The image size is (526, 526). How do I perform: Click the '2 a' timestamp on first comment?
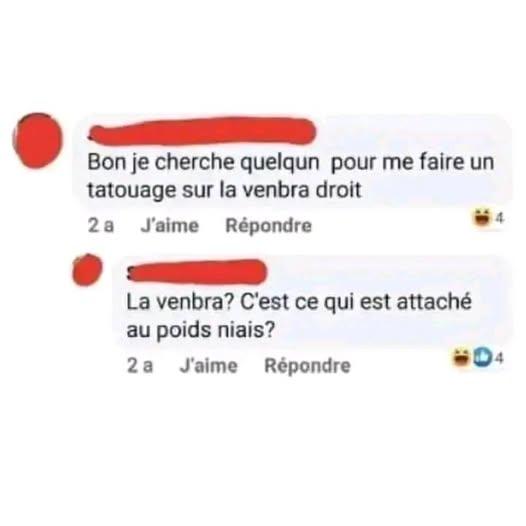pyautogui.click(x=101, y=225)
